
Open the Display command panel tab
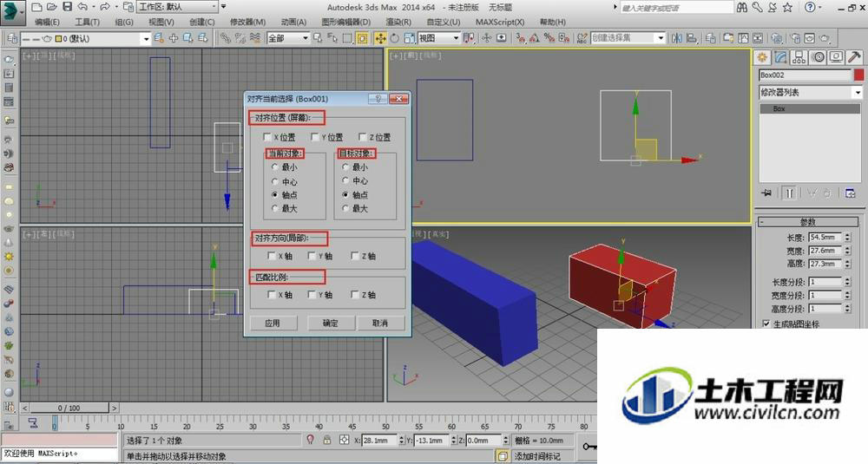point(836,57)
